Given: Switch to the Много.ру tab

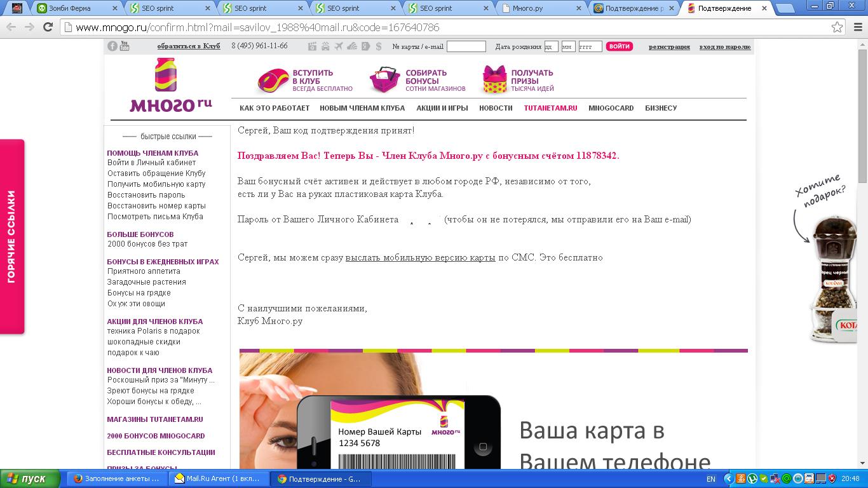Looking at the screenshot, I should coord(539,8).
